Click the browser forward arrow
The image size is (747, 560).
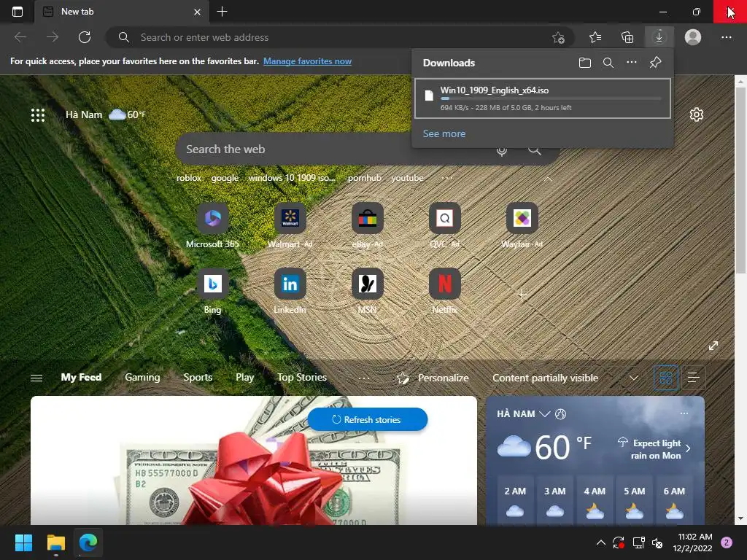[x=53, y=37]
